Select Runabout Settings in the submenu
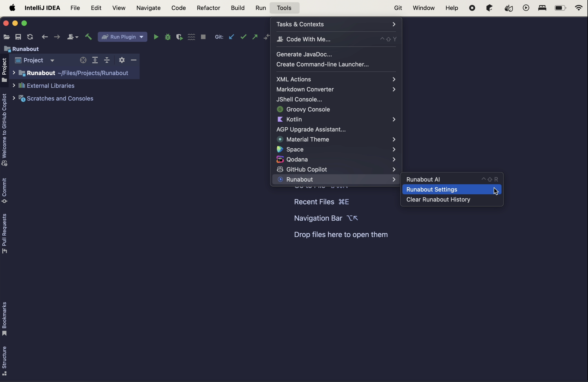The width and height of the screenshot is (588, 382). [452, 189]
